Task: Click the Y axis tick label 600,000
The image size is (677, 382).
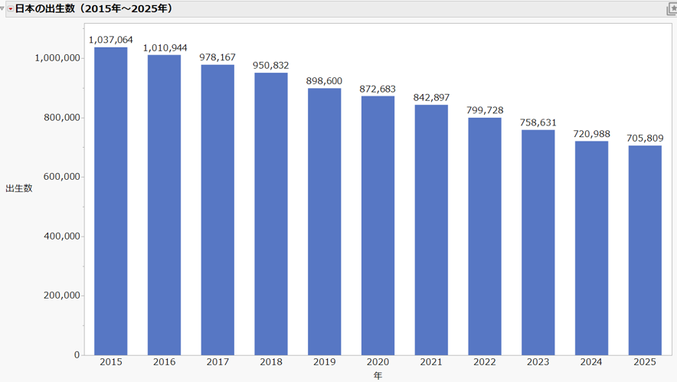Action: click(x=62, y=177)
